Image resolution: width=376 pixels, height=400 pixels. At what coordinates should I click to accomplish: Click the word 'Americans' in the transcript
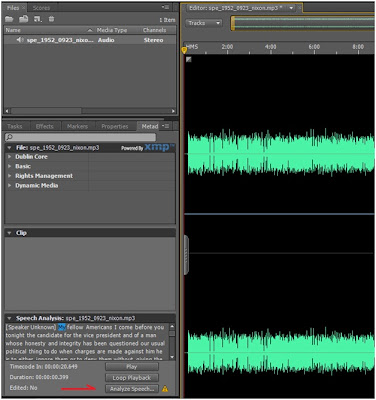99,327
